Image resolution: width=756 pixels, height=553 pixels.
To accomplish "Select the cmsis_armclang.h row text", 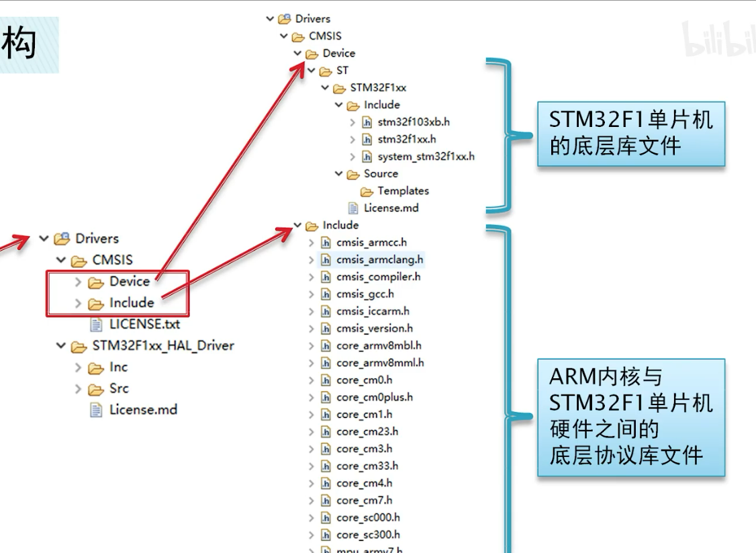I will pos(379,260).
